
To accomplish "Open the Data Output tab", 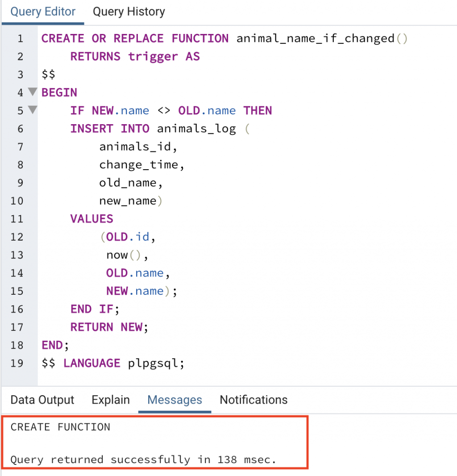I will coord(42,400).
